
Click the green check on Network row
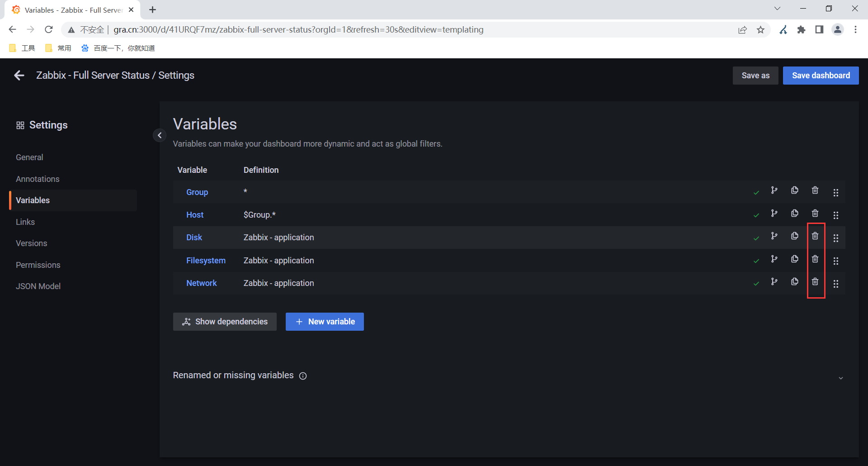coord(756,284)
